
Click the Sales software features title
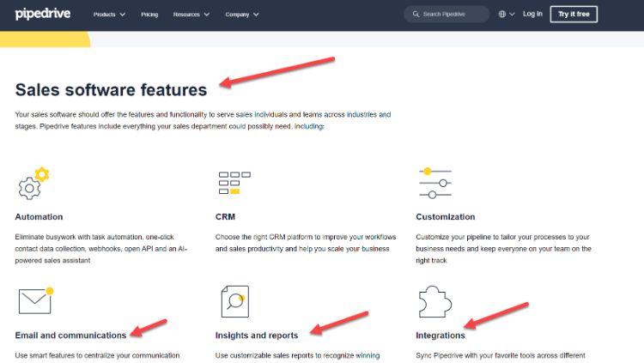[111, 90]
